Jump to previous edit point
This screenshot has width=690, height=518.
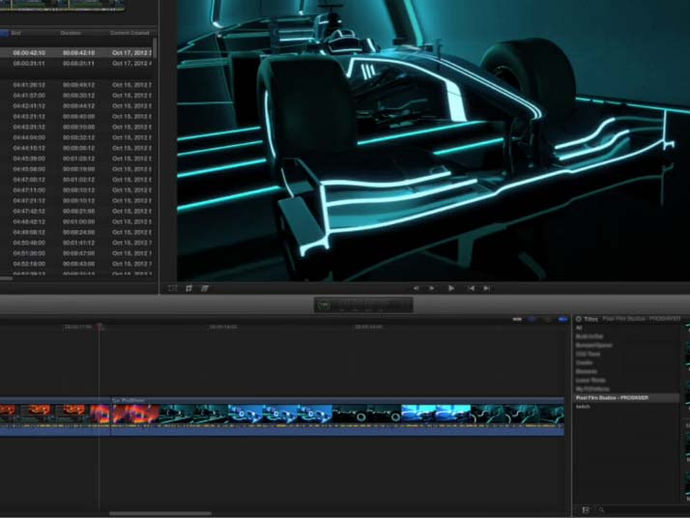[x=471, y=288]
